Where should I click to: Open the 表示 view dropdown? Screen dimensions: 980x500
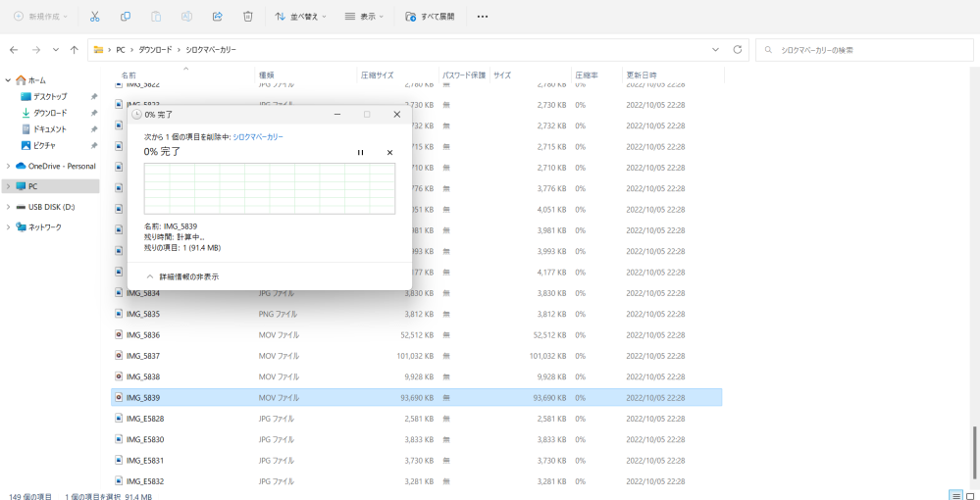pyautogui.click(x=365, y=17)
